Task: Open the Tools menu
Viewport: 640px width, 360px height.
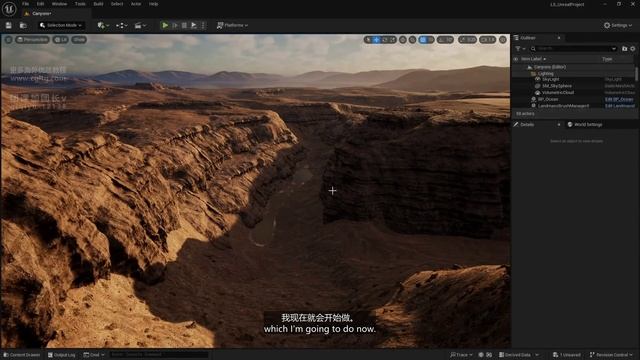Action: tap(80, 4)
